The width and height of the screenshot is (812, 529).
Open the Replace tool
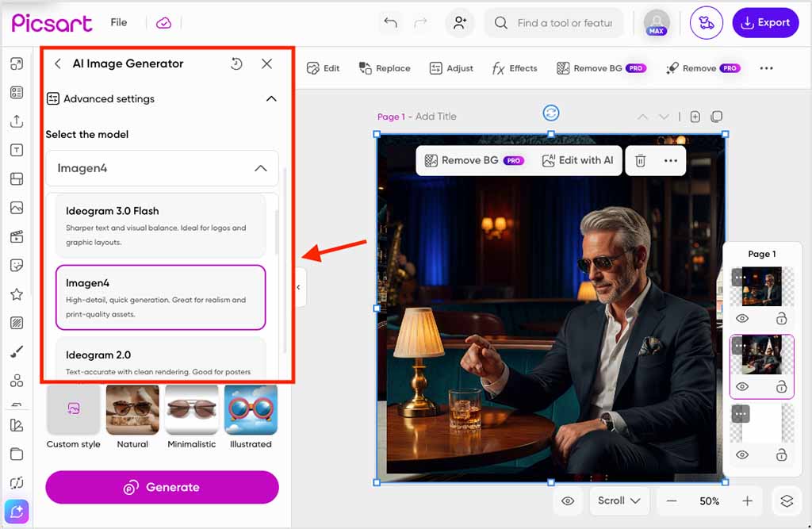pyautogui.click(x=385, y=68)
